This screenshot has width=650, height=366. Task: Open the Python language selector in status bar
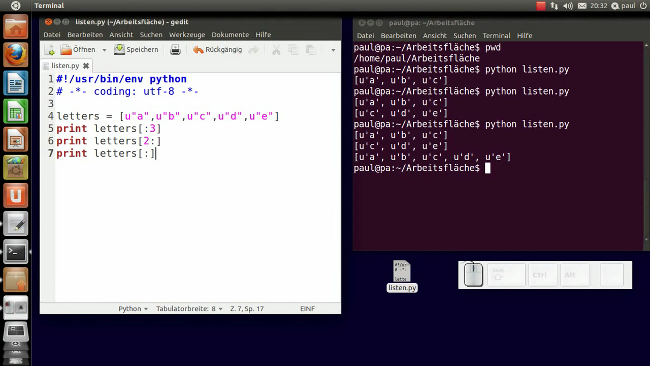(x=133, y=308)
